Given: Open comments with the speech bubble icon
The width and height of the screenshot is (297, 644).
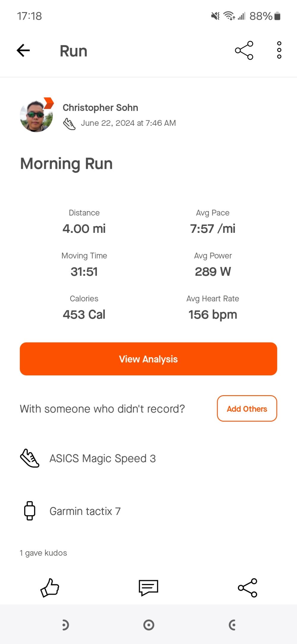Looking at the screenshot, I should coord(148,588).
